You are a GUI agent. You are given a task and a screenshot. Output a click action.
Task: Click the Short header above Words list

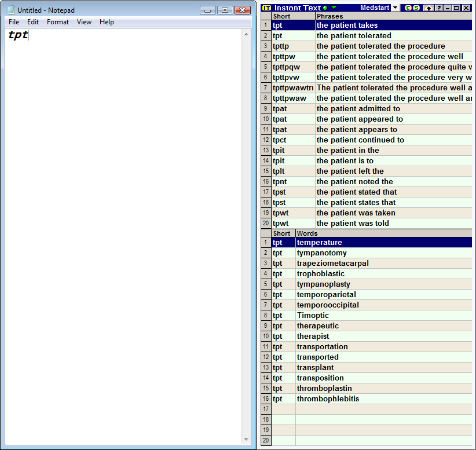tap(283, 233)
